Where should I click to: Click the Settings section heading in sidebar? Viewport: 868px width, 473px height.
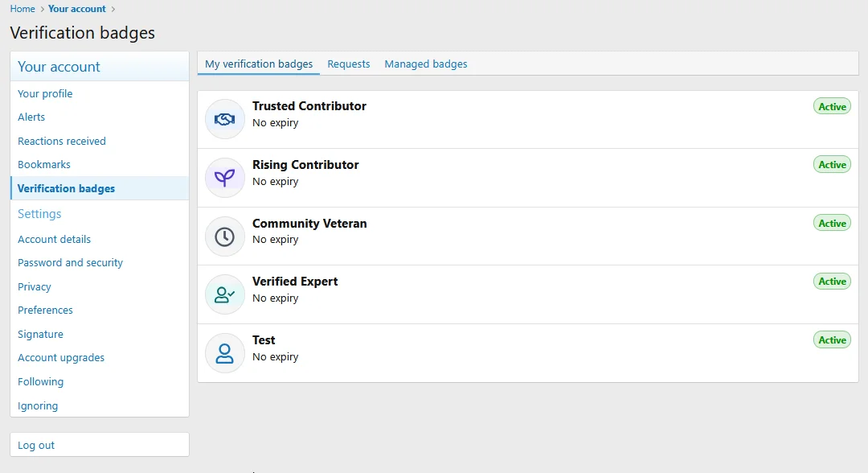(39, 214)
